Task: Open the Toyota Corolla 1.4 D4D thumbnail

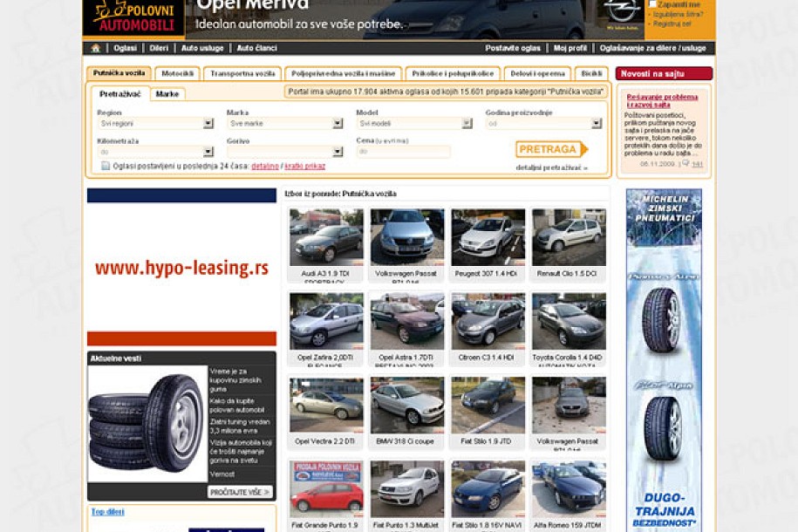Action: (x=569, y=321)
